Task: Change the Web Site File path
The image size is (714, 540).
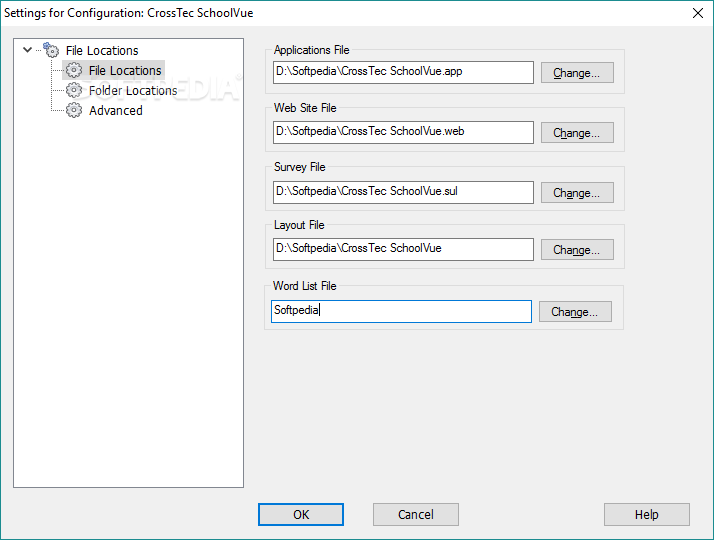Action: tap(577, 132)
